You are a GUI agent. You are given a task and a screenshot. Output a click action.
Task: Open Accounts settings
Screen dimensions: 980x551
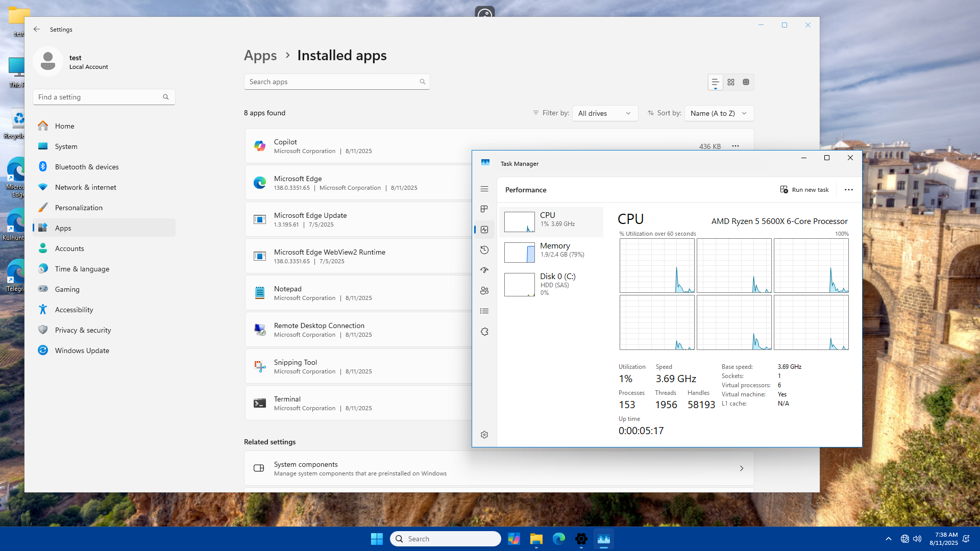click(x=104, y=248)
